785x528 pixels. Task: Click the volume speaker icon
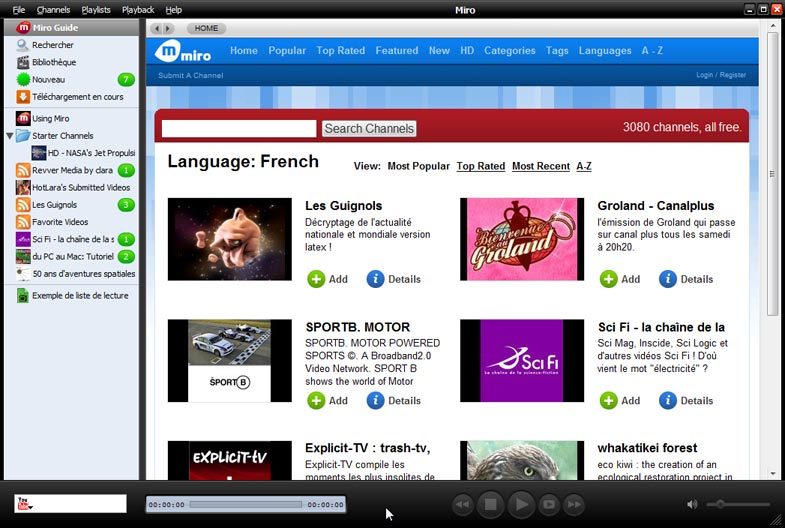pyautogui.click(x=693, y=504)
